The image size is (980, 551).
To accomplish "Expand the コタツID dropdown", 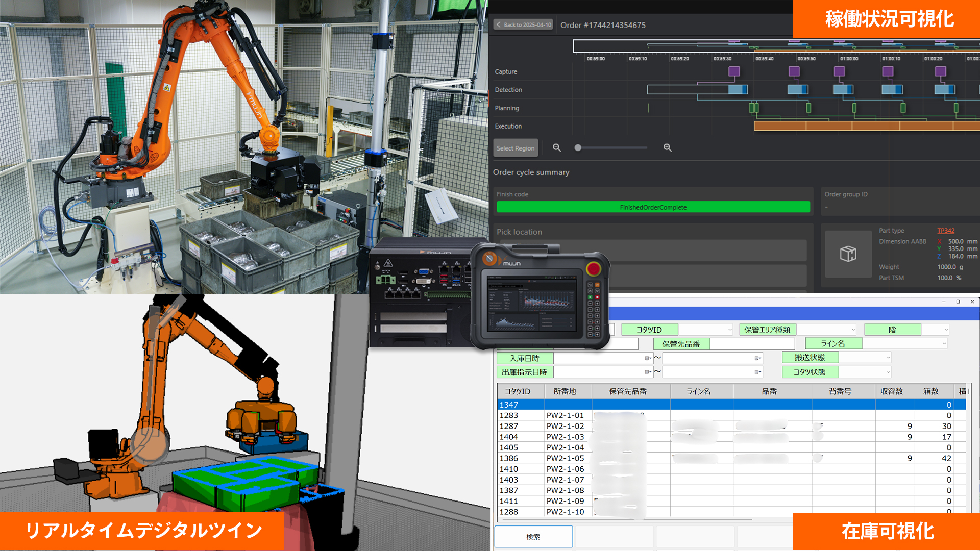I will click(x=729, y=330).
